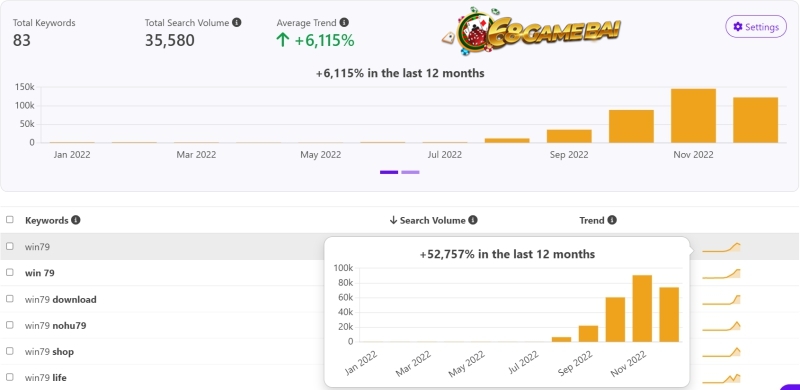Open the win79 nohu79 keyword
The width and height of the screenshot is (800, 390).
coord(56,325)
